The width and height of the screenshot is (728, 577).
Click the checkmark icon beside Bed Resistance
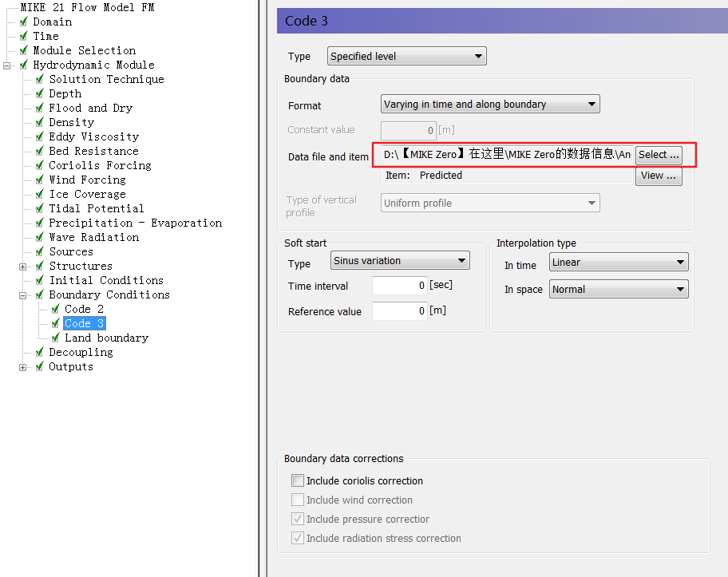[40, 151]
